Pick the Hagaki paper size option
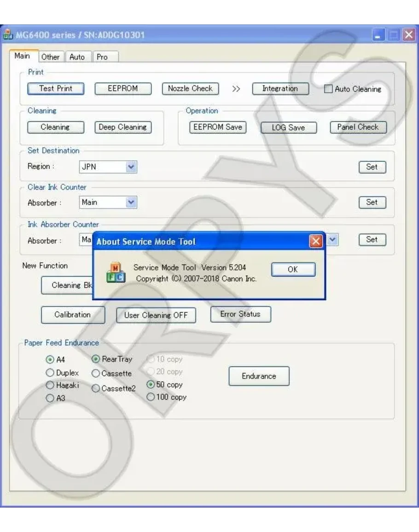 (x=50, y=386)
